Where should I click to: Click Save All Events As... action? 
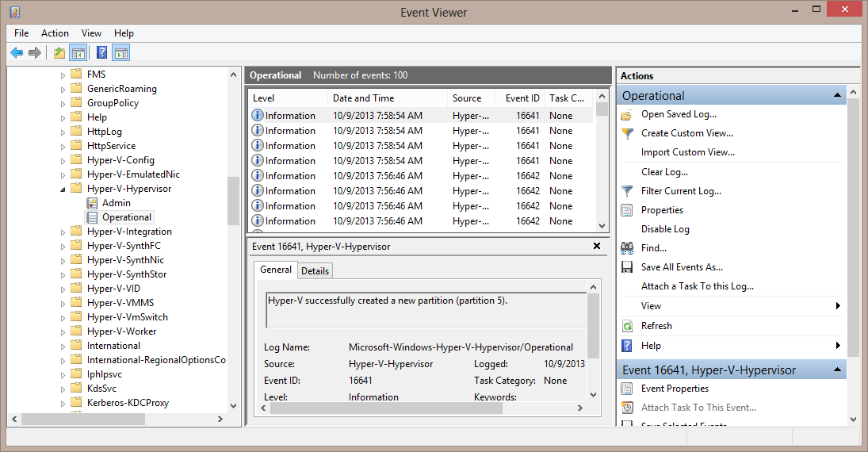682,267
